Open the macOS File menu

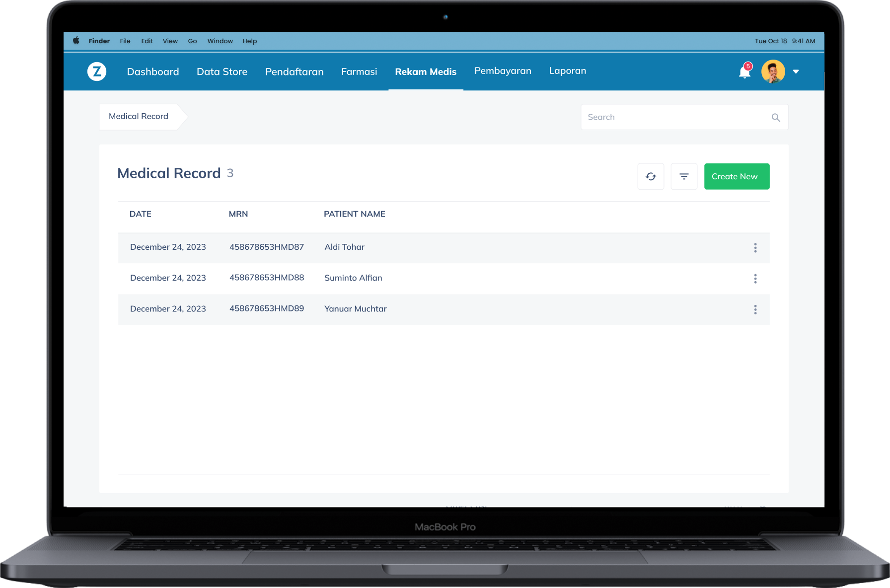coord(125,41)
